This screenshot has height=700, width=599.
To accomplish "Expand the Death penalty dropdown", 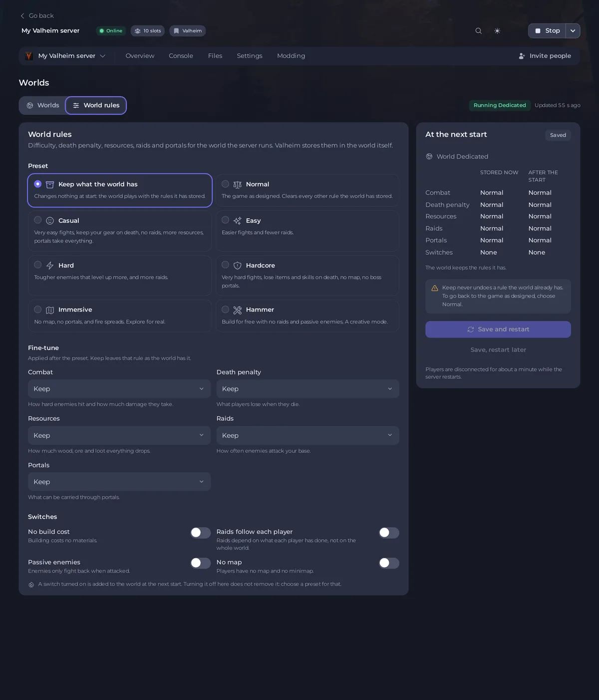I will pos(307,389).
